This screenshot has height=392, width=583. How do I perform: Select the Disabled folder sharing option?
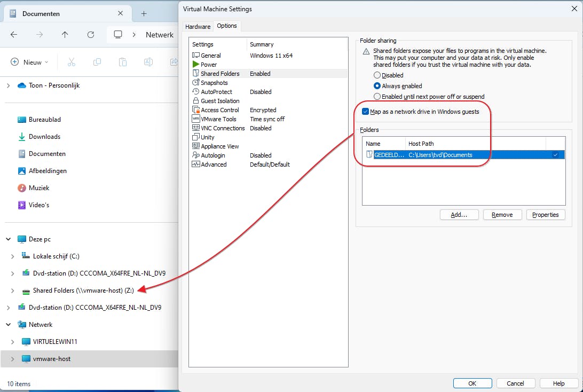(x=377, y=75)
